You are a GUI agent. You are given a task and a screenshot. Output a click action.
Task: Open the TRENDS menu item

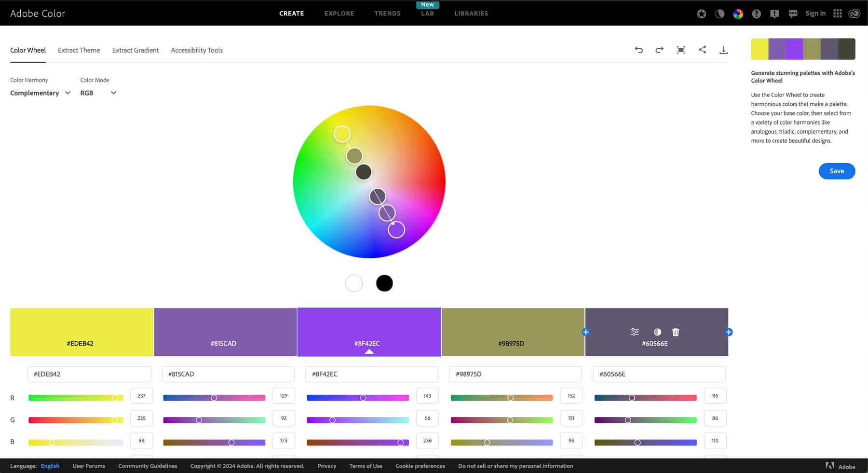click(387, 13)
